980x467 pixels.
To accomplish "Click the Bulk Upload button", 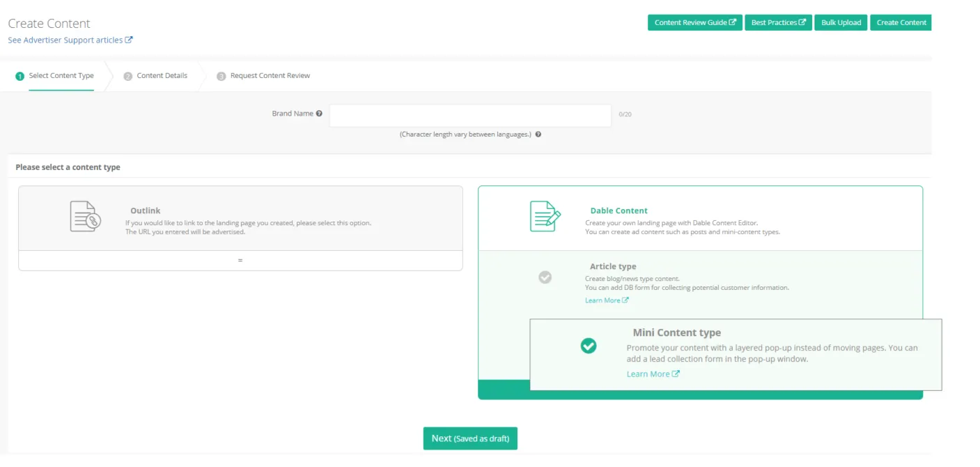I will (841, 22).
